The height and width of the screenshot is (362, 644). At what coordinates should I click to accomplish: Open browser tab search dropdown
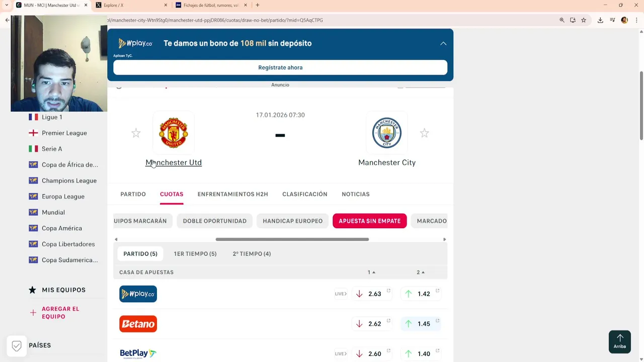(6, 5)
